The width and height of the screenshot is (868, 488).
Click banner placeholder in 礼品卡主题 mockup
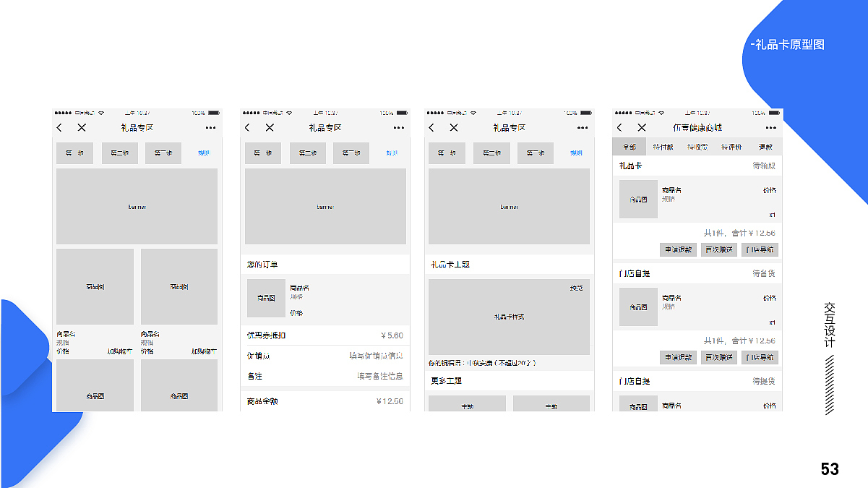click(x=509, y=207)
